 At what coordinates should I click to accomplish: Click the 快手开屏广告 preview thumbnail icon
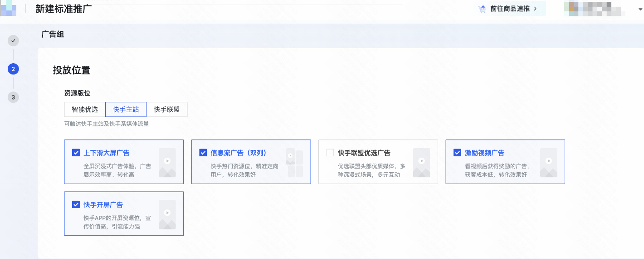click(167, 214)
